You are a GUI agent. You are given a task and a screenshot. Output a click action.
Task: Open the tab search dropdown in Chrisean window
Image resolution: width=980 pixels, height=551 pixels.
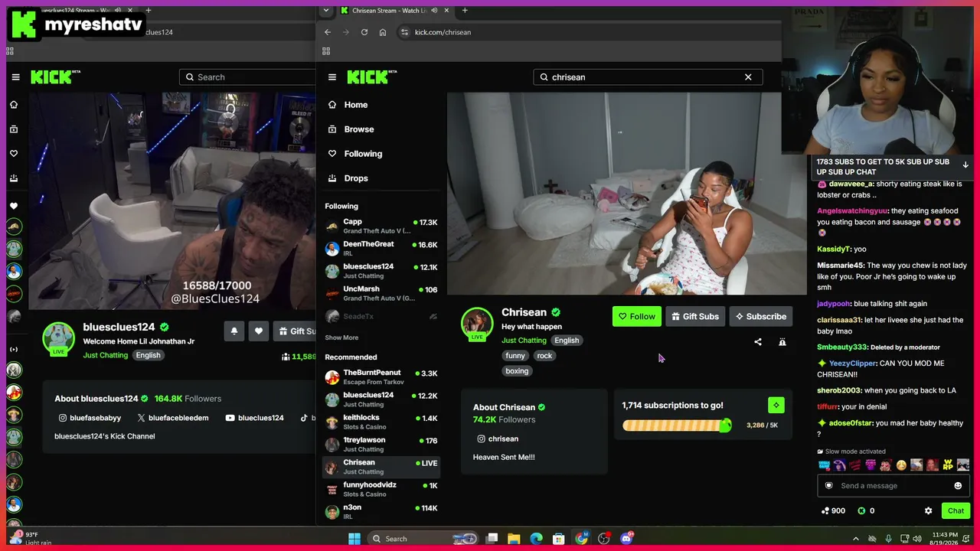click(326, 11)
